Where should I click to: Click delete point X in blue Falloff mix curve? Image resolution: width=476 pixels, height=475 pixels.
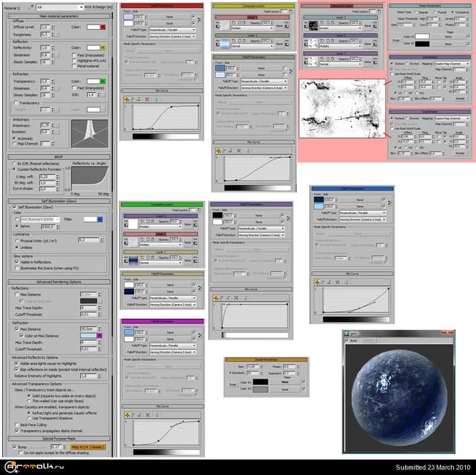(x=337, y=282)
